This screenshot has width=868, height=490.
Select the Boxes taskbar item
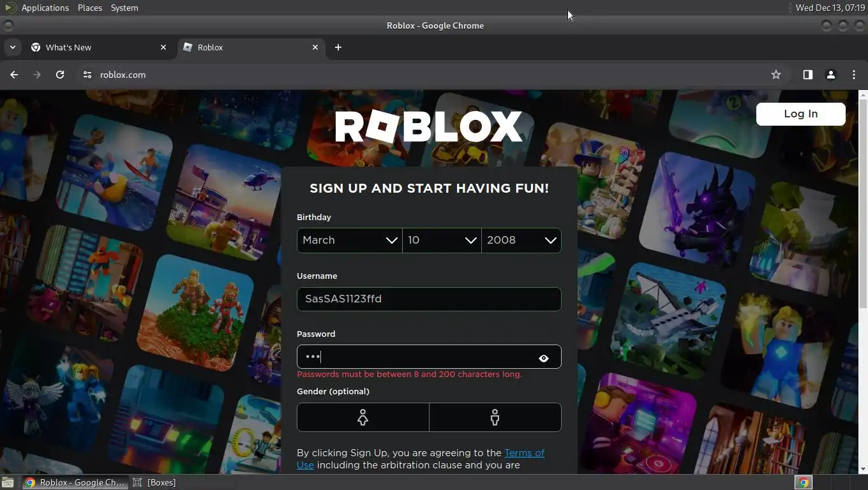[x=154, y=482]
